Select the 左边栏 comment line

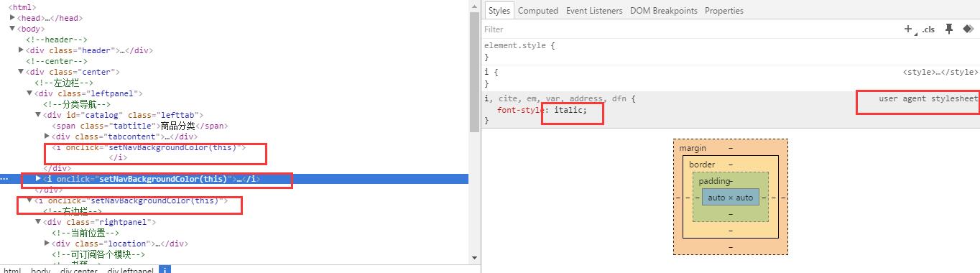pos(64,83)
